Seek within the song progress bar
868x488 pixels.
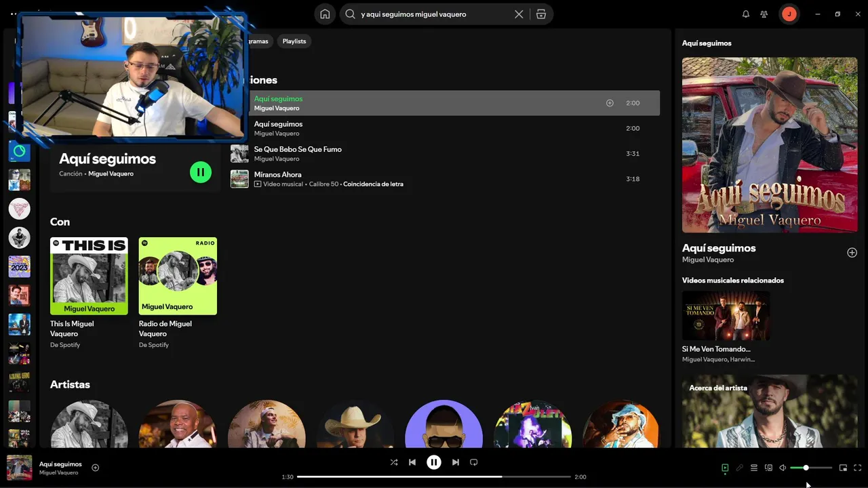click(x=434, y=477)
